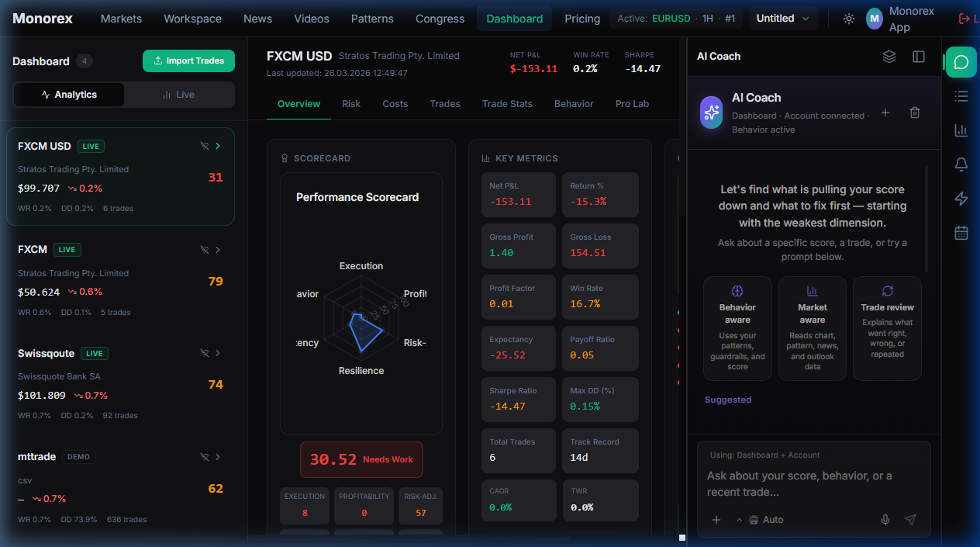Switch dashboard to Live mode
The width and height of the screenshot is (980, 547).
pyautogui.click(x=178, y=95)
